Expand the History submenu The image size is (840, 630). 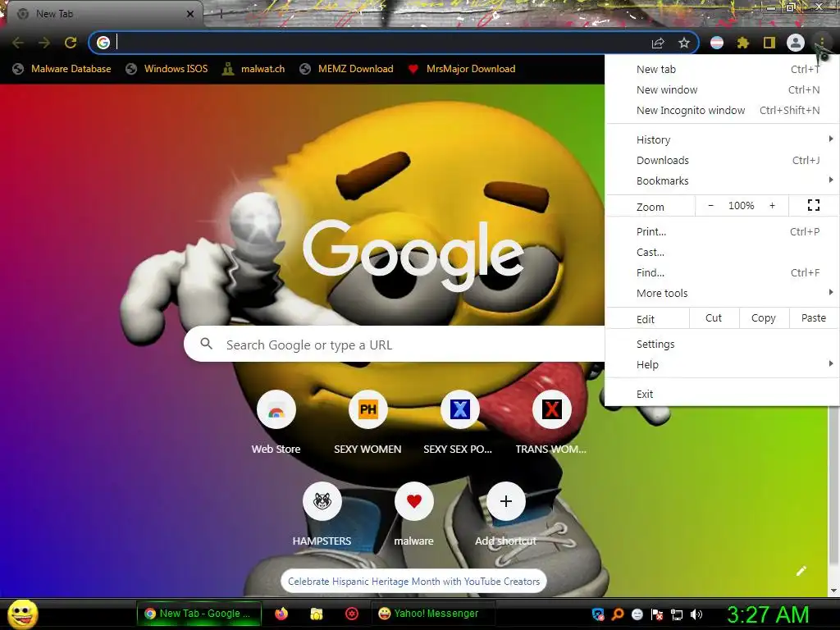722,139
